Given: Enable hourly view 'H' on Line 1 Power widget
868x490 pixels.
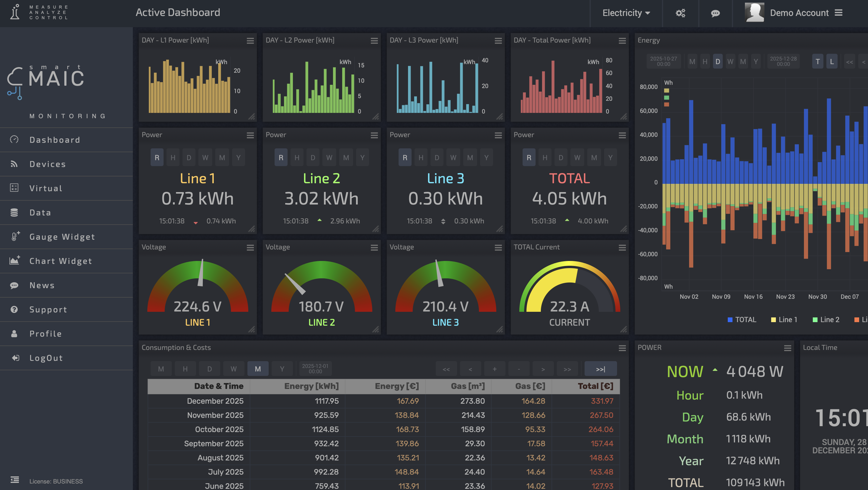Looking at the screenshot, I should 173,157.
